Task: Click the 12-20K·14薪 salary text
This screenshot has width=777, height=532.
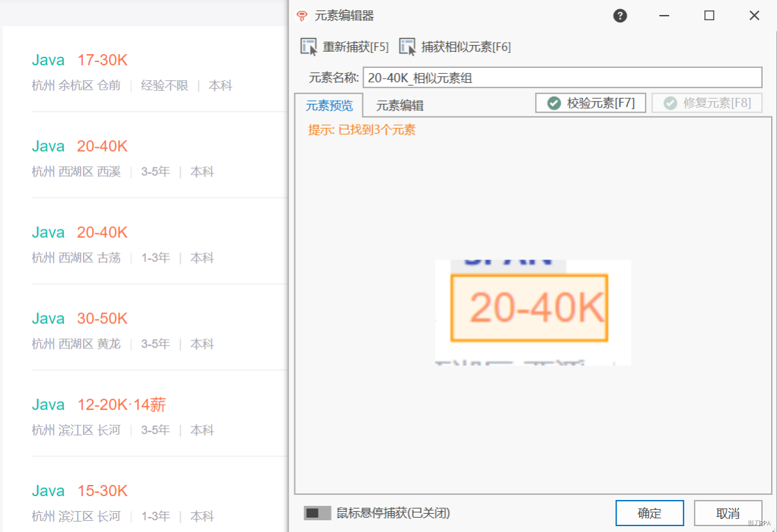Action: 121,405
